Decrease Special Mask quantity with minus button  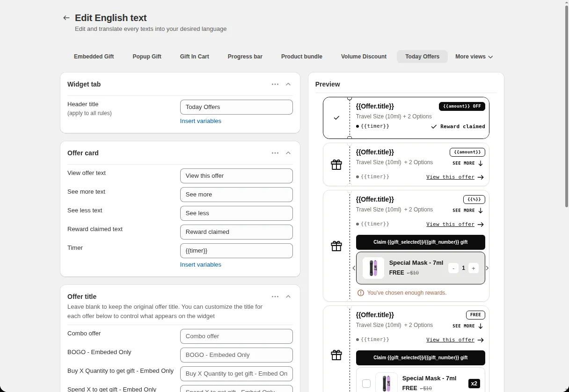(x=453, y=268)
